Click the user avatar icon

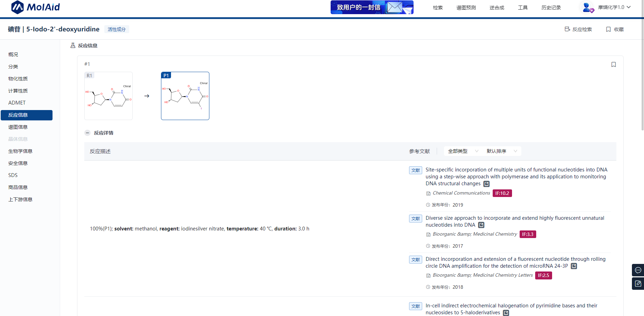587,7
